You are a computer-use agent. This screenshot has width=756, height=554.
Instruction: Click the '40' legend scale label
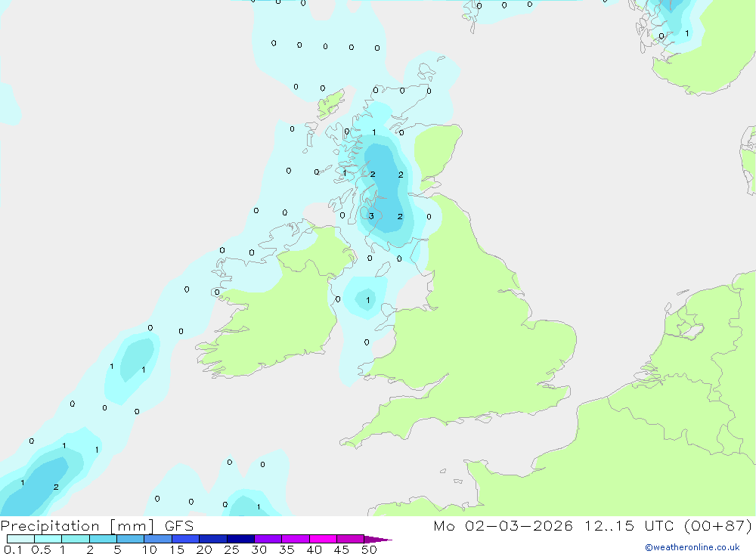[314, 549]
